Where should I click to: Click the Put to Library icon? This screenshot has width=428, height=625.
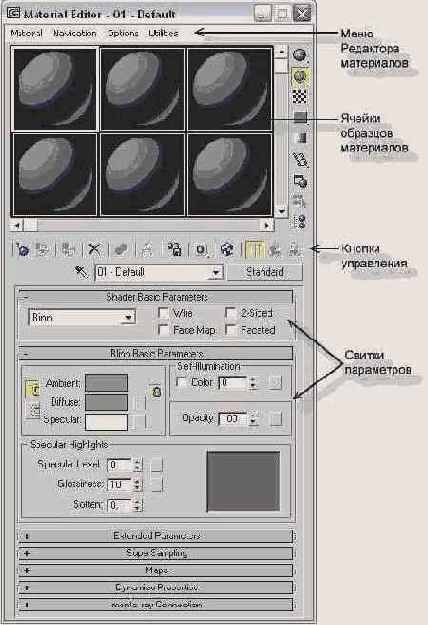(x=175, y=250)
